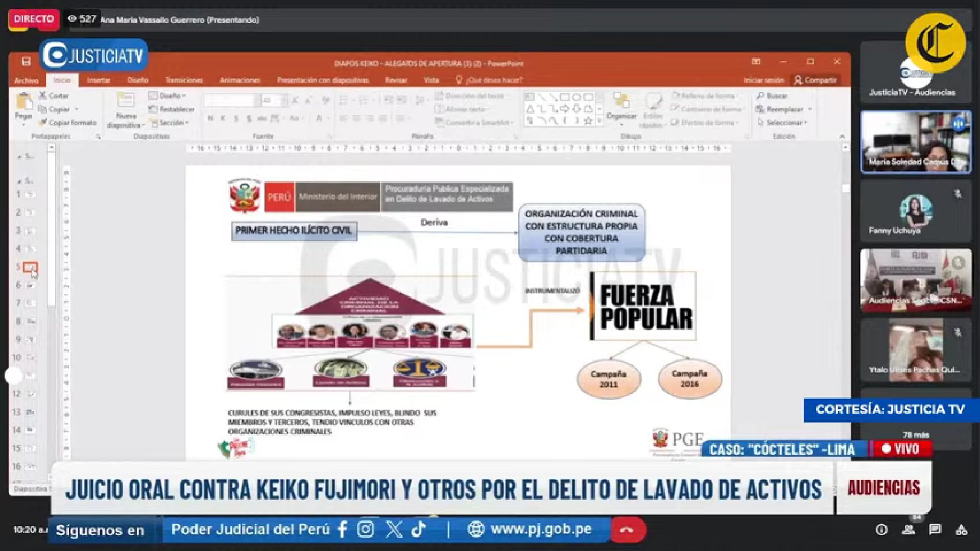Open the Diseño layout dropdown
The image size is (980, 551).
tap(168, 95)
